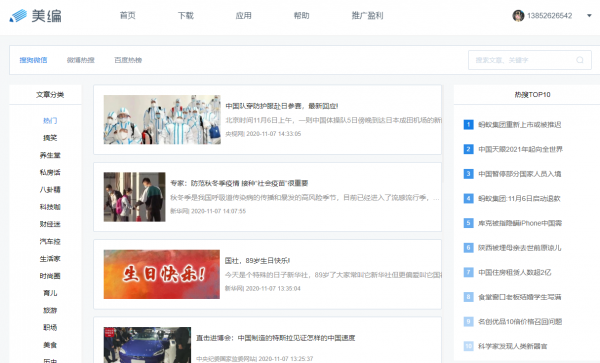Focus the article search input field
Viewport: 600px width, 363px height.
pyautogui.click(x=530, y=60)
